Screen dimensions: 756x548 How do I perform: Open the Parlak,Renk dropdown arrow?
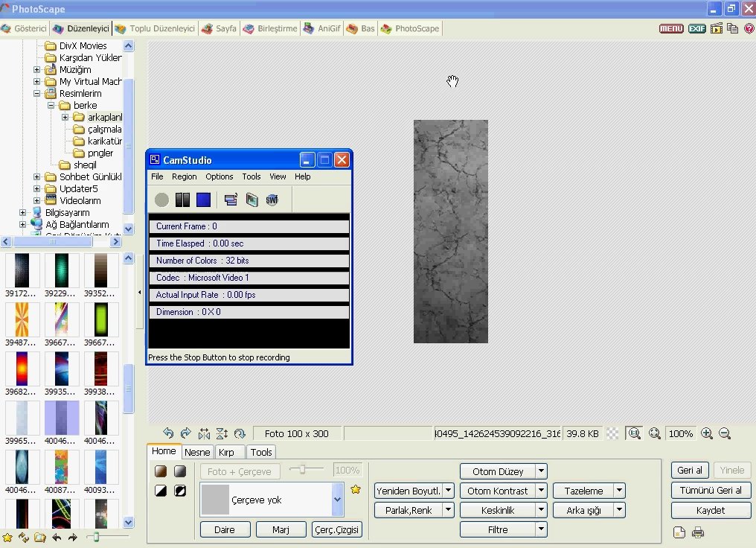449,510
